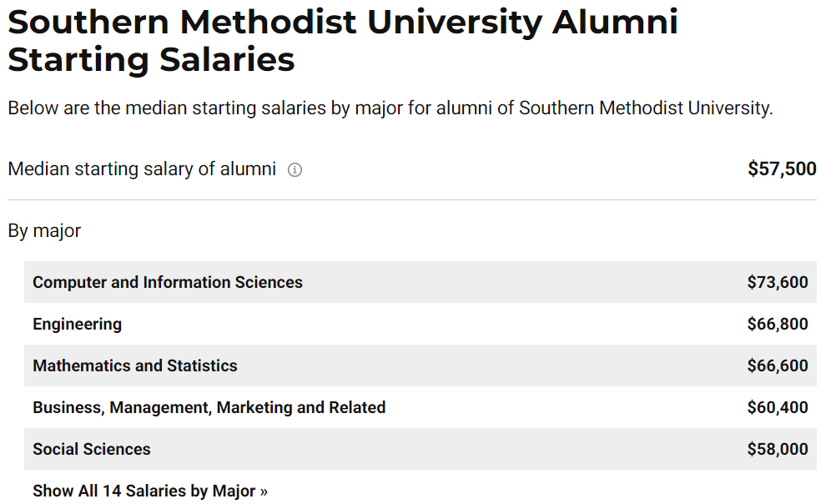
Task: Click the $66,600 Mathematics salary value
Action: pos(778,365)
